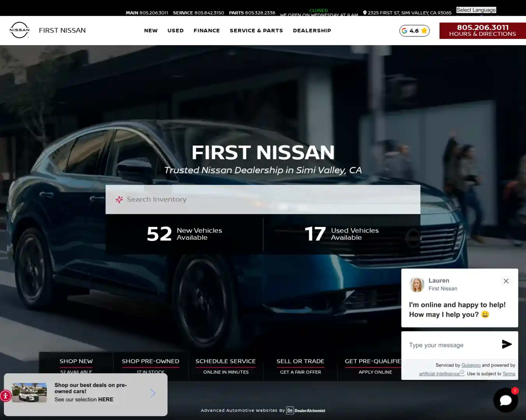Call the SERVICE number 805.842.3150
The height and width of the screenshot is (420, 526).
(x=198, y=13)
